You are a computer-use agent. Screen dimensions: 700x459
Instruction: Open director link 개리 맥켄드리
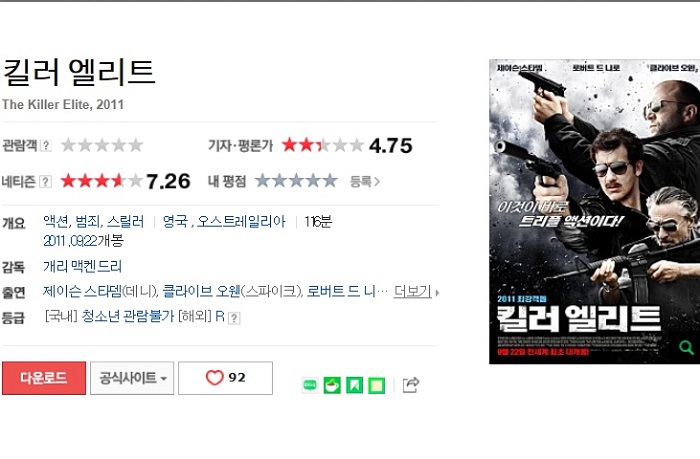pyautogui.click(x=82, y=267)
